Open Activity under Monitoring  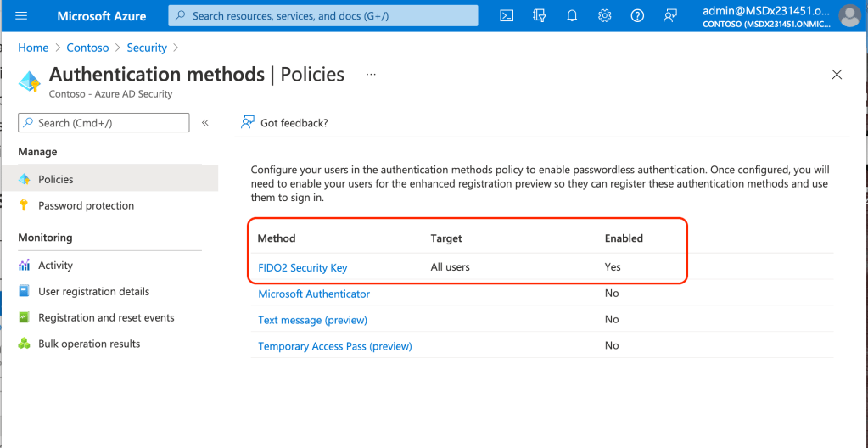[56, 266]
